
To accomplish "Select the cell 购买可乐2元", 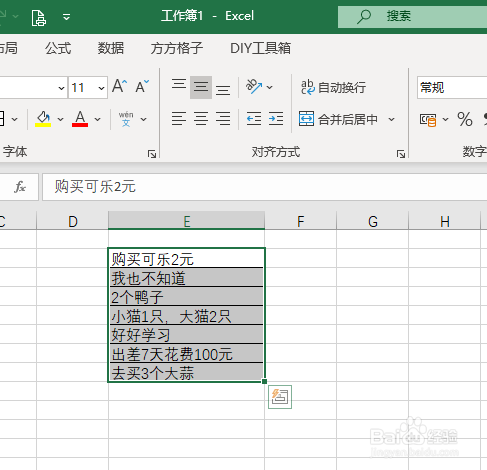I will pyautogui.click(x=186, y=258).
